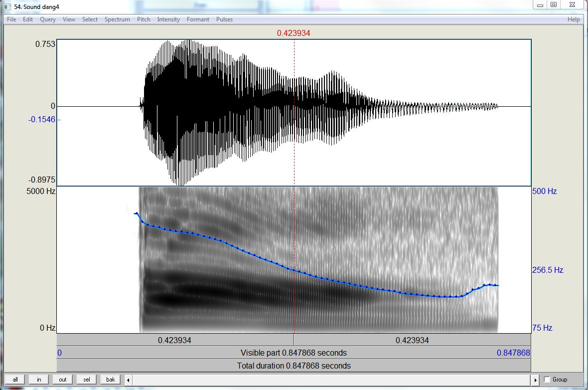This screenshot has height=390, width=588.
Task: Click the scroll left arrow
Action: coord(128,380)
